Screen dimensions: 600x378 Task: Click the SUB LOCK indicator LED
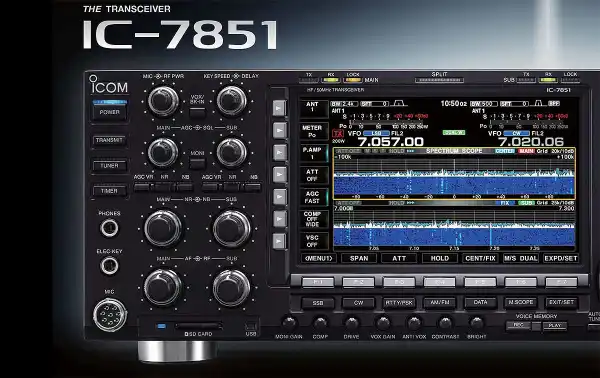click(x=570, y=80)
